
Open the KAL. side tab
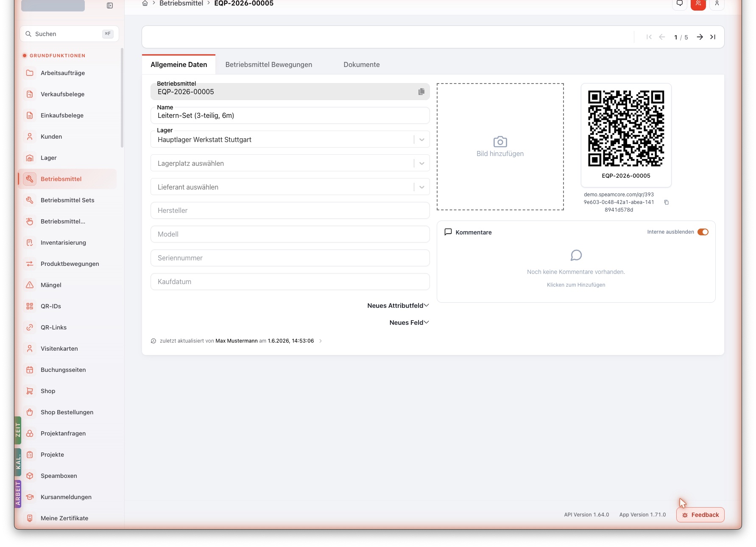point(18,462)
